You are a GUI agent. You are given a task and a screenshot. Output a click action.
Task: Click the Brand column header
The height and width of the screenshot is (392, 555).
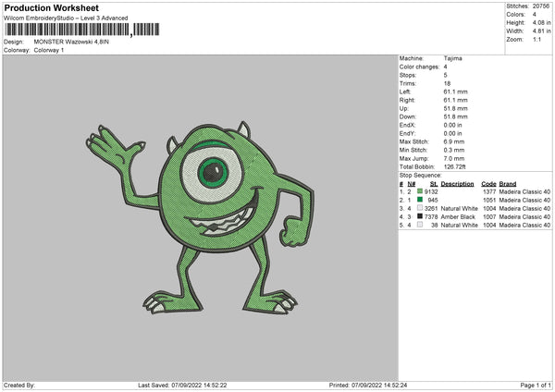click(508, 184)
